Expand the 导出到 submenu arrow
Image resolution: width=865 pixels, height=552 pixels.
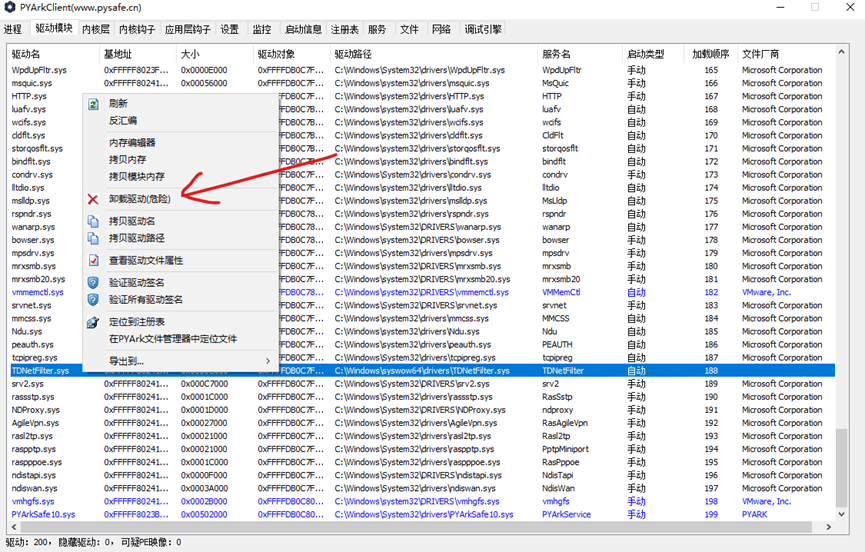point(267,361)
